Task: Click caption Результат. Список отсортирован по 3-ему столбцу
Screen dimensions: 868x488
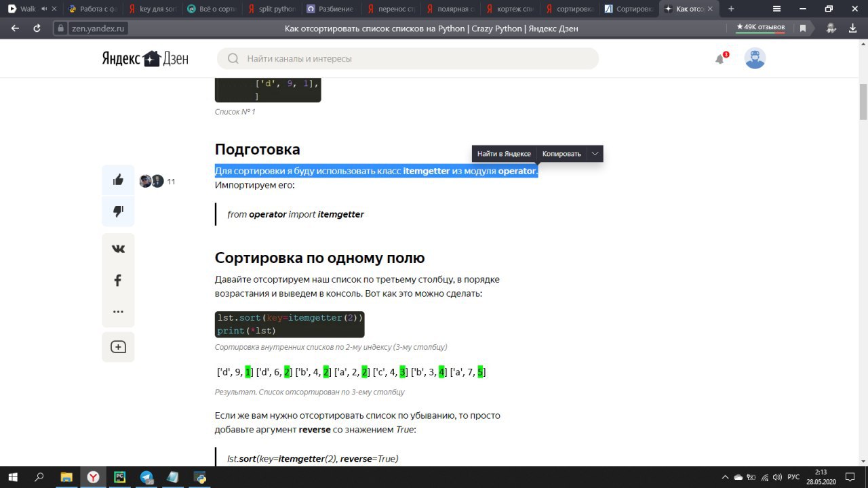Action: point(309,392)
